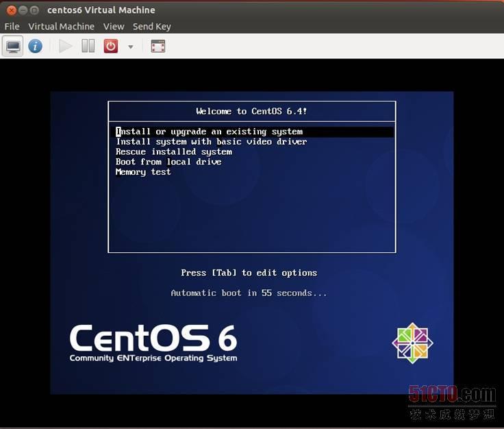Open virtual hardware details info icon
Image resolution: width=504 pixels, height=429 pixels.
pyautogui.click(x=36, y=47)
